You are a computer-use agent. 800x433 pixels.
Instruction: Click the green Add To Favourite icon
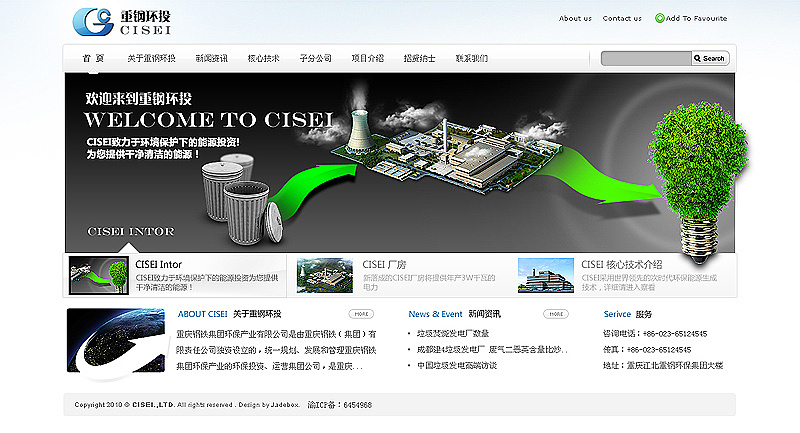point(660,18)
